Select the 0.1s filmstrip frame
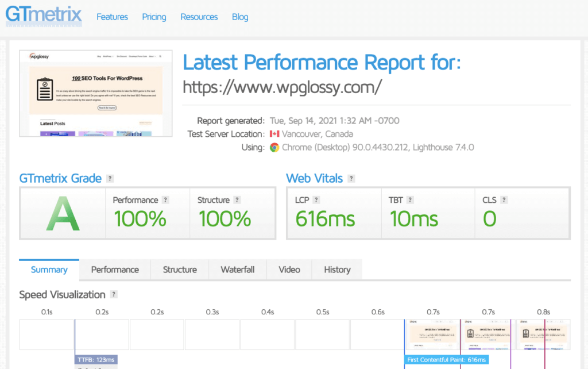The image size is (588, 369). point(47,335)
